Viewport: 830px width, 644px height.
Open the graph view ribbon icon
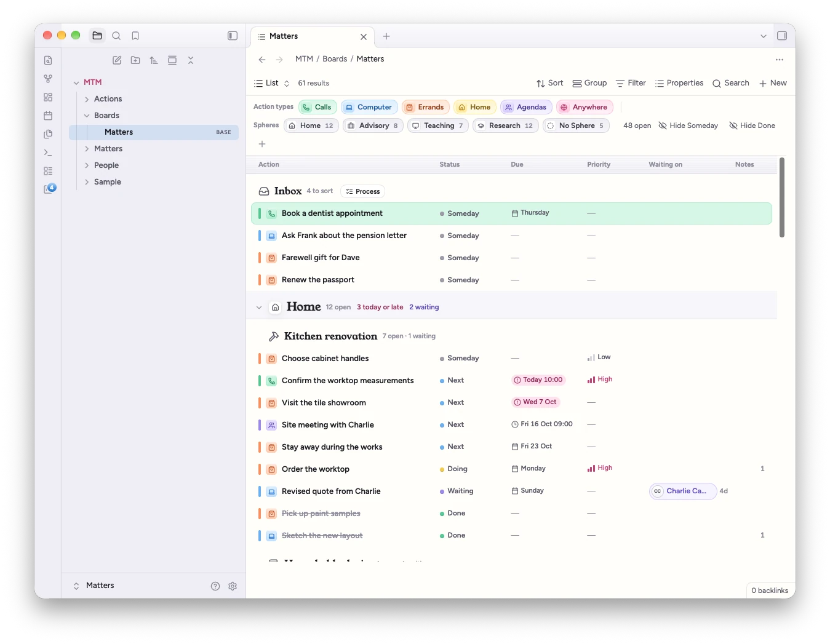click(x=48, y=79)
